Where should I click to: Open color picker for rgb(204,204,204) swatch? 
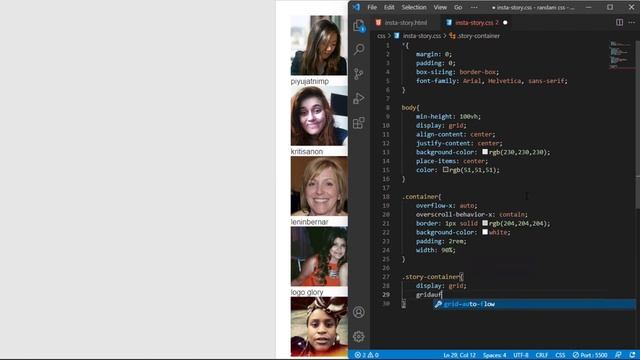485,223
